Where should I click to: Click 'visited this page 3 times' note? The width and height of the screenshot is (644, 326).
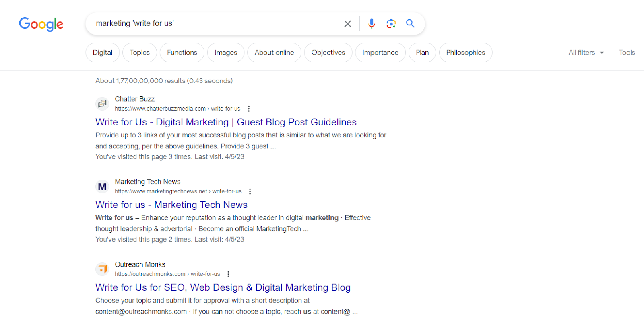[x=170, y=157]
